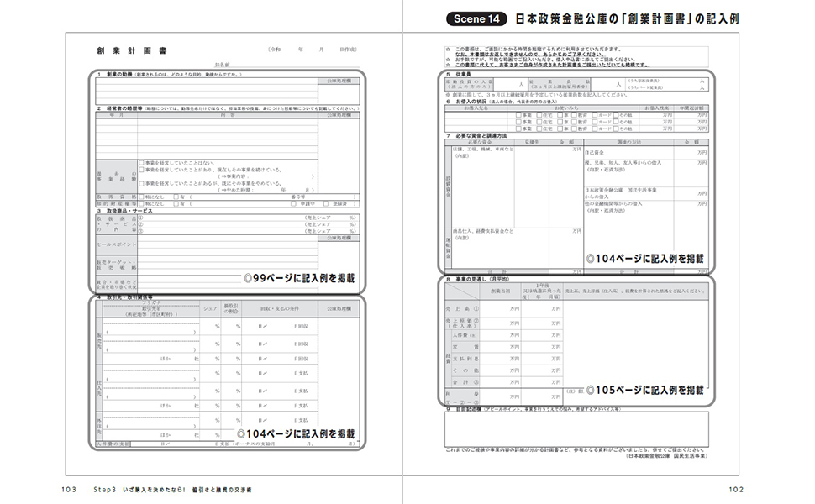Click page number 102
The image size is (815, 504).
(x=736, y=490)
